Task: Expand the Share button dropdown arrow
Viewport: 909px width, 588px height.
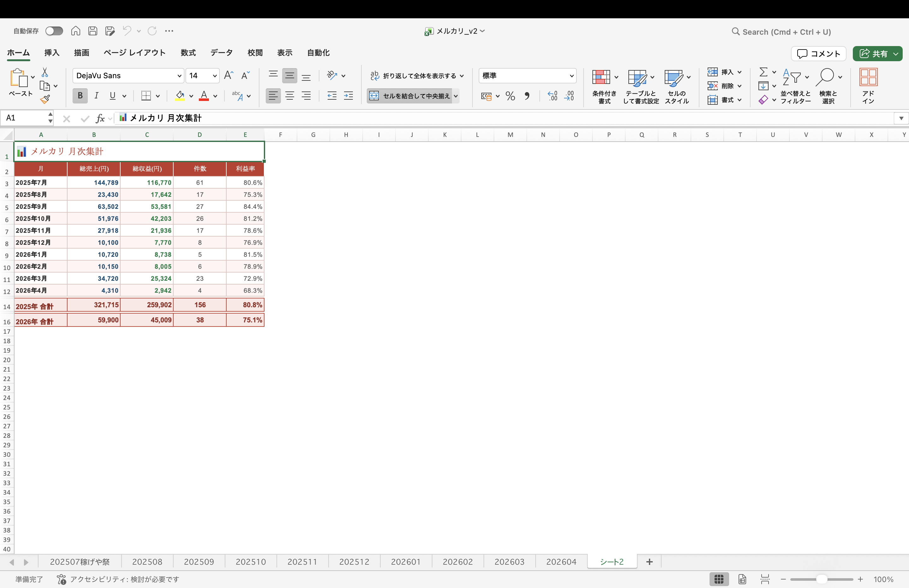Action: pyautogui.click(x=896, y=54)
